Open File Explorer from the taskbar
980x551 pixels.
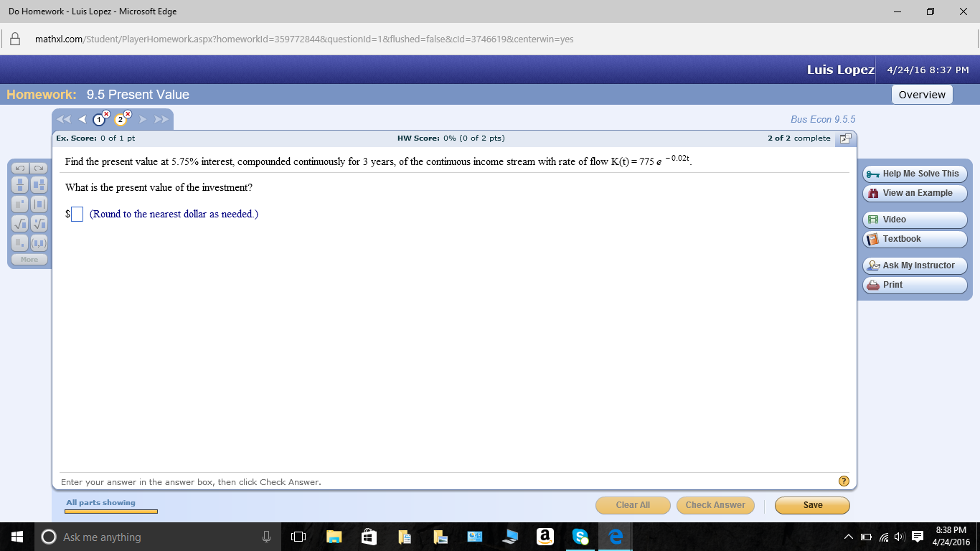pos(334,537)
